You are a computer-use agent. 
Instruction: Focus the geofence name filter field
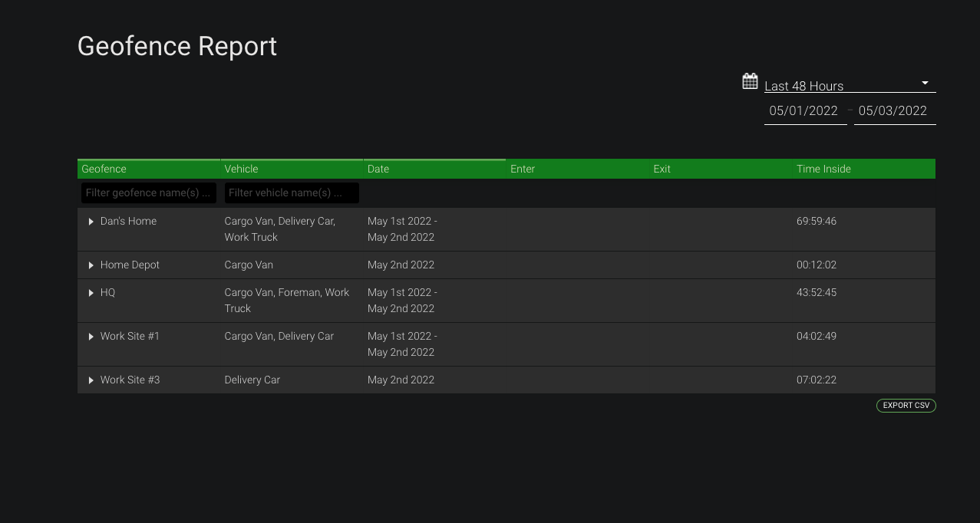[x=149, y=193]
